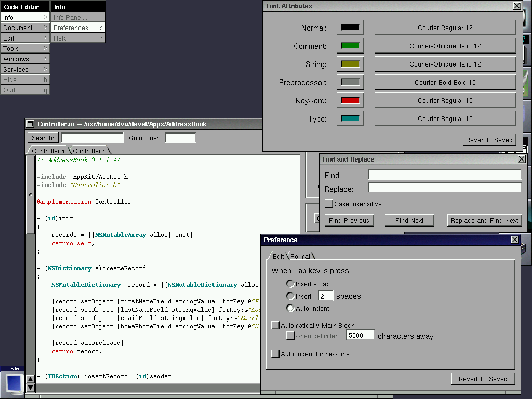The width and height of the screenshot is (532, 399).
Task: Miniaturize the Controller.m editor window
Action: [x=30, y=124]
